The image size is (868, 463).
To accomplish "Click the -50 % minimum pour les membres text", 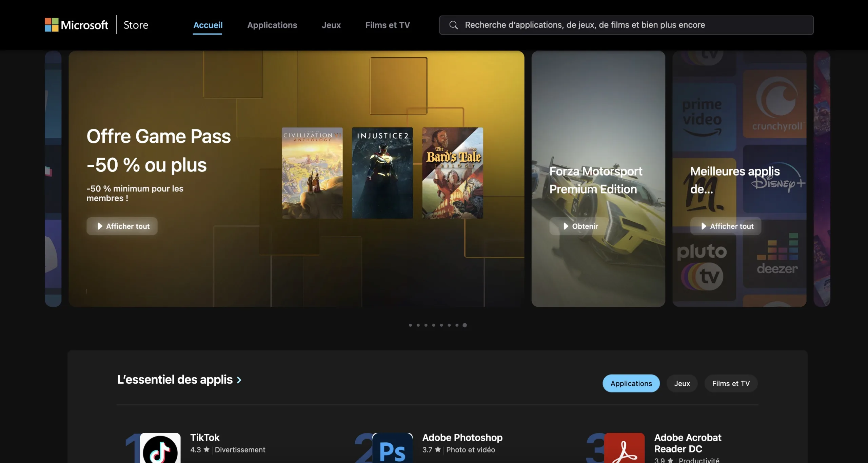I will (x=135, y=193).
